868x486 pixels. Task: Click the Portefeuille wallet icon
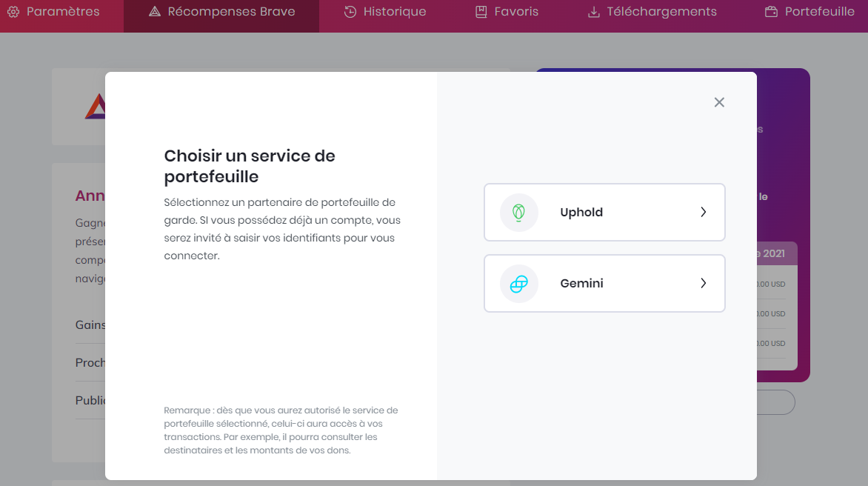tap(771, 12)
